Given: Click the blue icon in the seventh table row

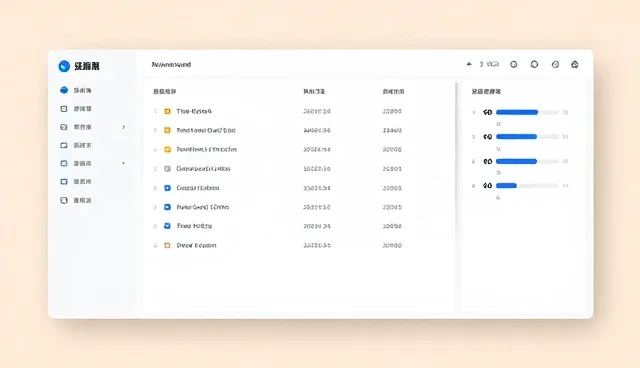Looking at the screenshot, I should pyautogui.click(x=167, y=226).
